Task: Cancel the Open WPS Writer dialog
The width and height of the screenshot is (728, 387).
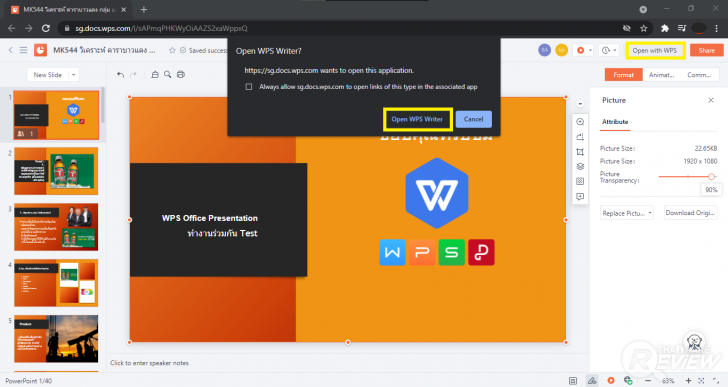Action: (474, 119)
